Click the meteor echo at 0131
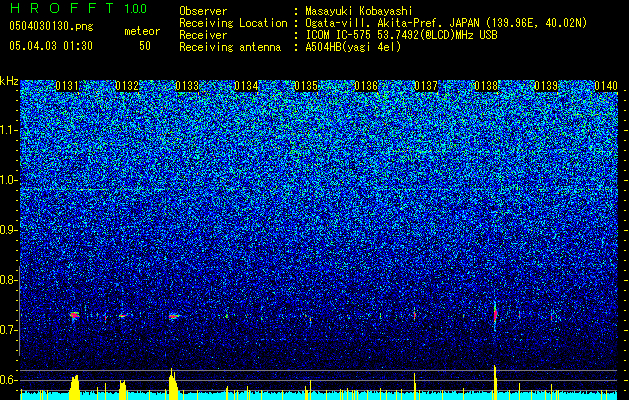629x400 pixels. 74,315
